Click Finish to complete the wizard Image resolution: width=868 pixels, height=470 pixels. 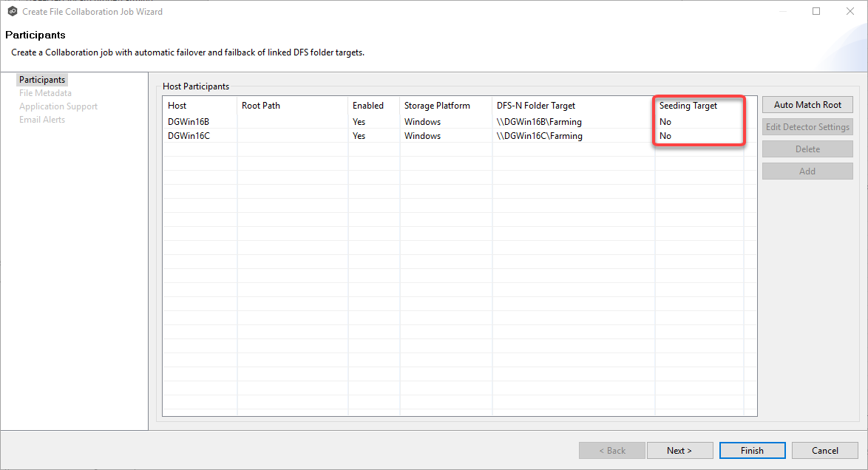pos(752,450)
